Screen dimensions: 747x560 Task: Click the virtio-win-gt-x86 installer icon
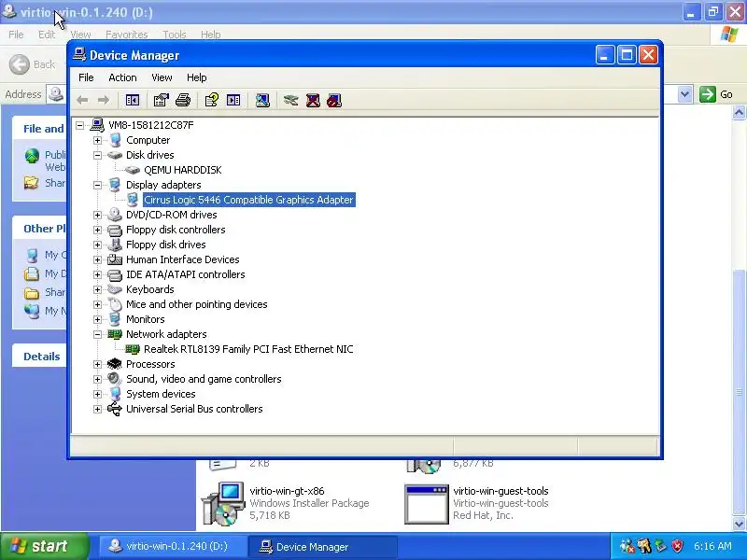(x=223, y=503)
